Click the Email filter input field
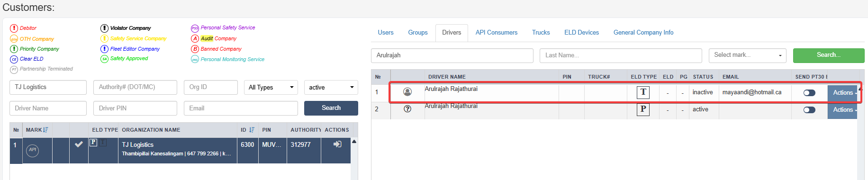This screenshot has height=180, width=868. pos(241,108)
